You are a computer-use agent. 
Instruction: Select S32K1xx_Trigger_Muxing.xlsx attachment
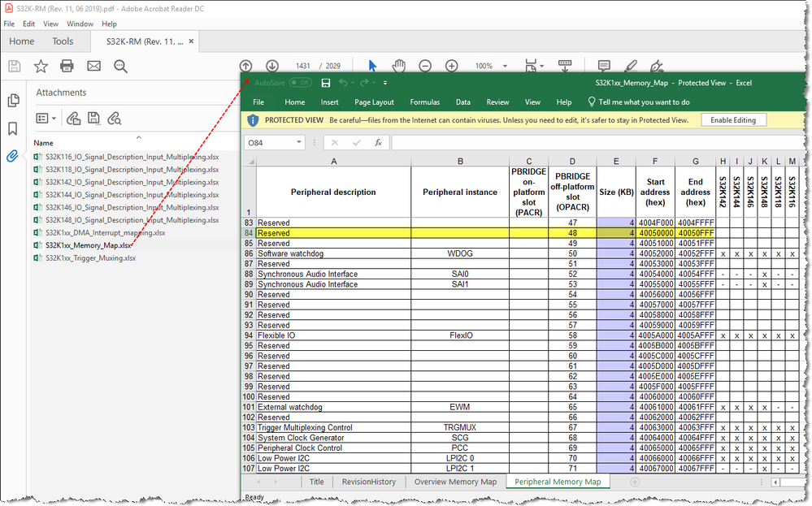[x=90, y=258]
